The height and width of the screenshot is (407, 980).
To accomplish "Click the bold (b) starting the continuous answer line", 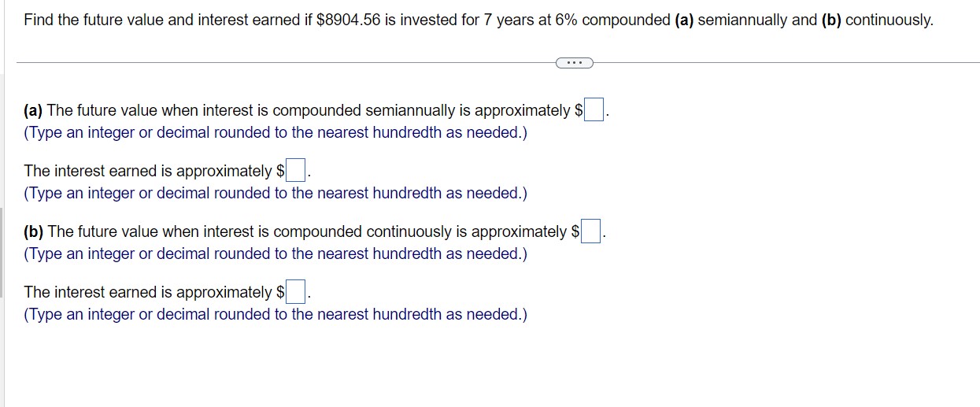I will tap(34, 232).
